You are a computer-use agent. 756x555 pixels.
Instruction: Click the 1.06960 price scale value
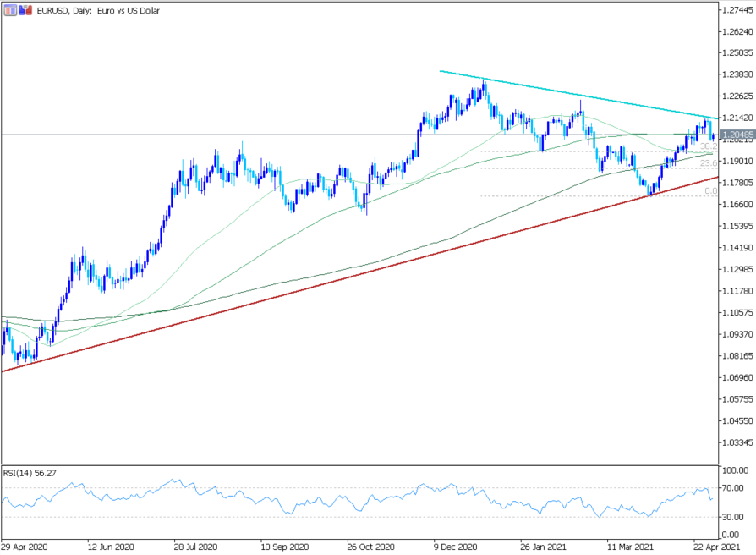point(737,377)
